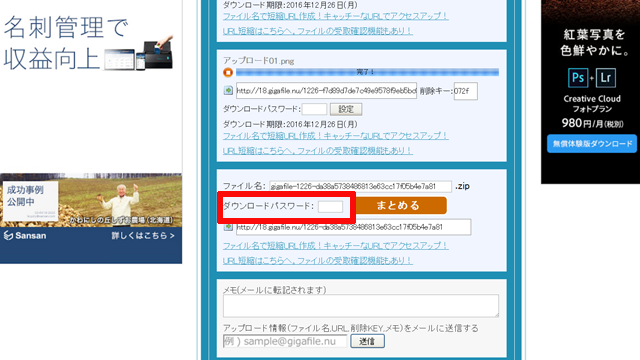Click the farmer photo in Sansan ad
This screenshot has height=360, width=640.
[x=121, y=199]
